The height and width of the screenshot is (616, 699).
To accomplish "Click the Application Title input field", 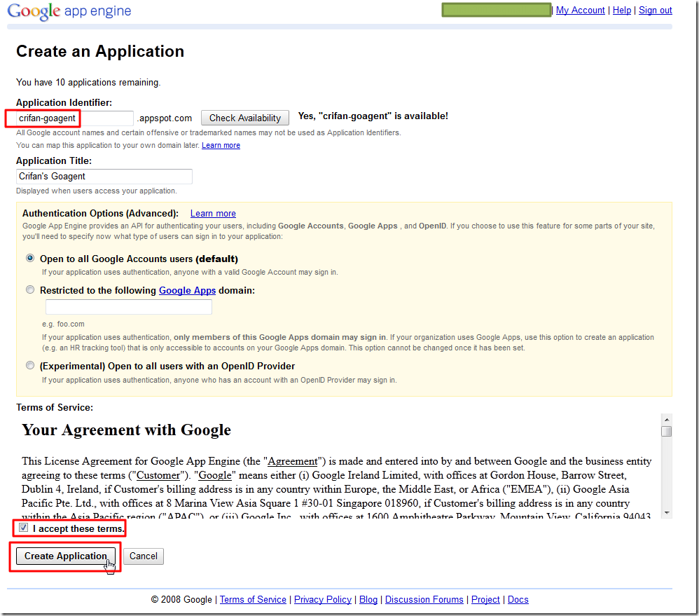I will pyautogui.click(x=104, y=177).
